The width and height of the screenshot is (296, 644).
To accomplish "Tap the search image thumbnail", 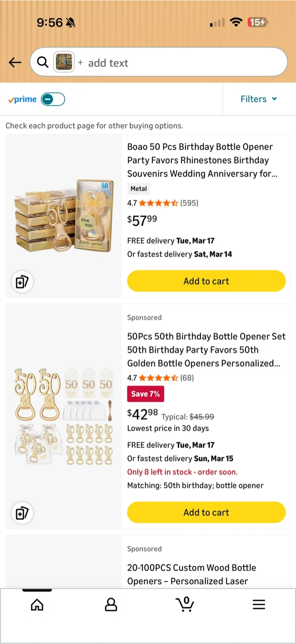I will [x=64, y=63].
